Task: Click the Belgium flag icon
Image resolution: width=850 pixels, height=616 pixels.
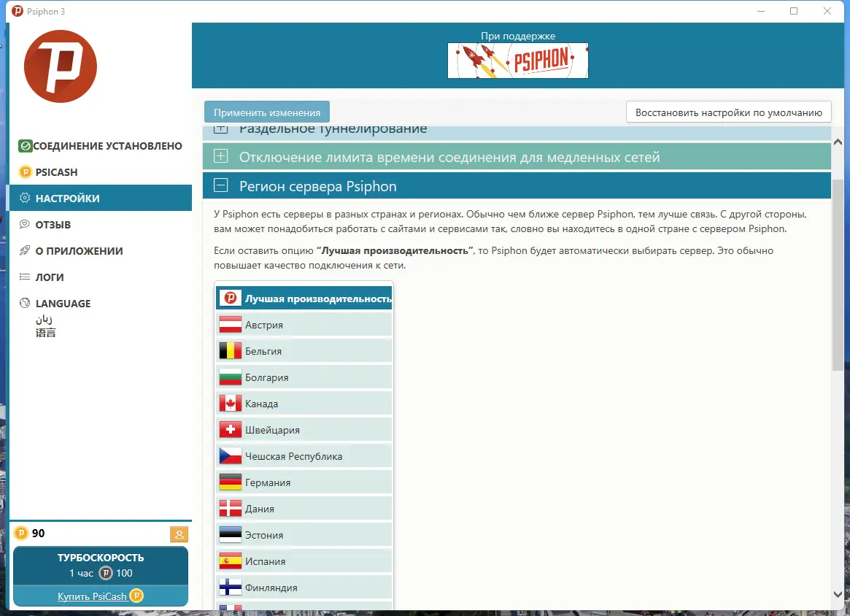Action: (231, 351)
